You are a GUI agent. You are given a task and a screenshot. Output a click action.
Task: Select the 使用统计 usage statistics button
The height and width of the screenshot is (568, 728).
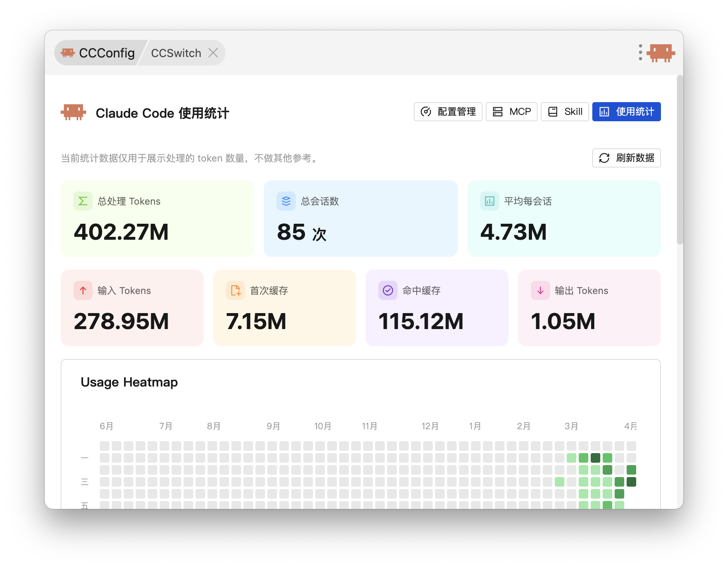(626, 112)
